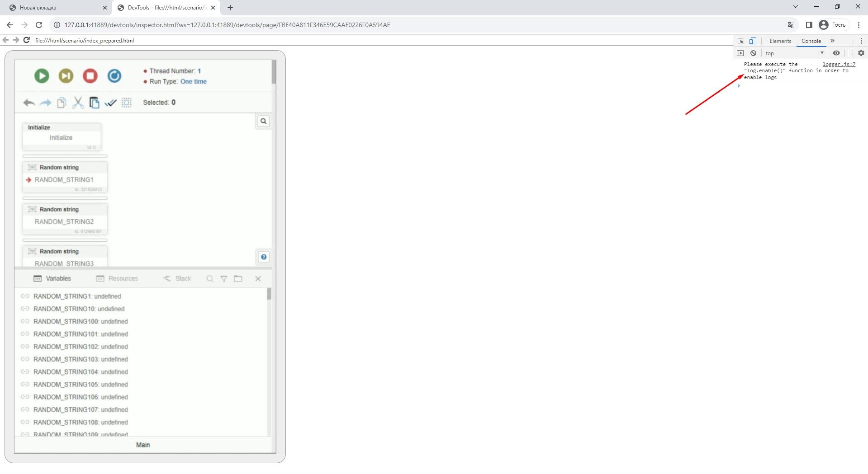
Task: Click the paste clipboard icon
Action: (x=94, y=103)
